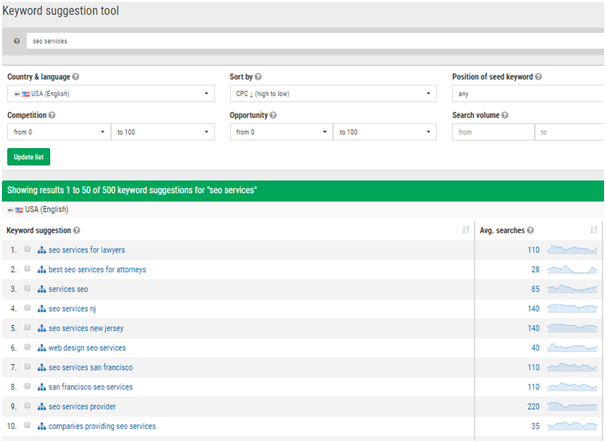The height and width of the screenshot is (443, 606).
Task: Open 'best seo services for attorneys' link
Action: click(97, 269)
